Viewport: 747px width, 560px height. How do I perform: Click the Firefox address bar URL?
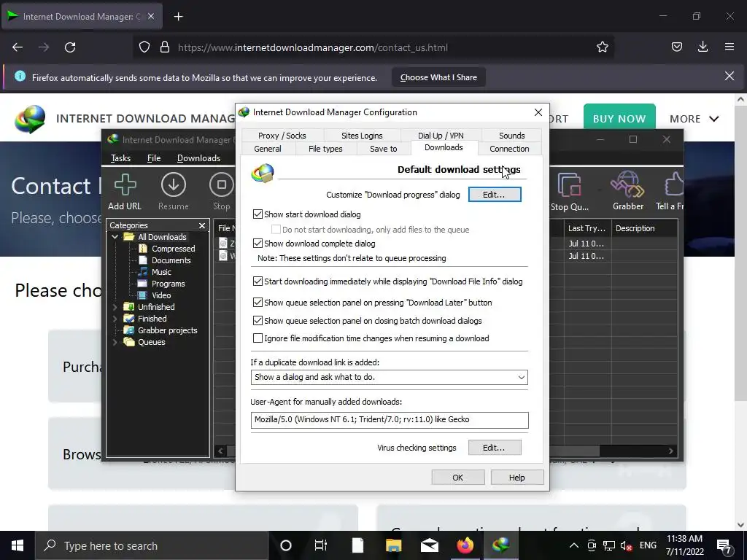312,47
